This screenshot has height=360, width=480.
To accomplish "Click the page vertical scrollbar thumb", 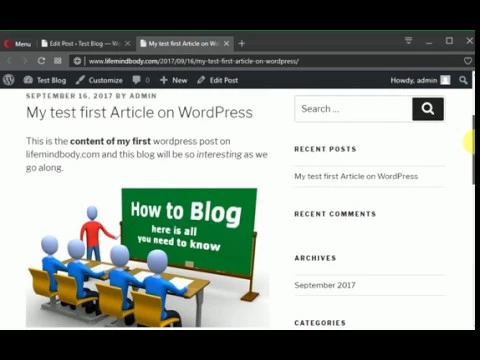I will coord(473,149).
